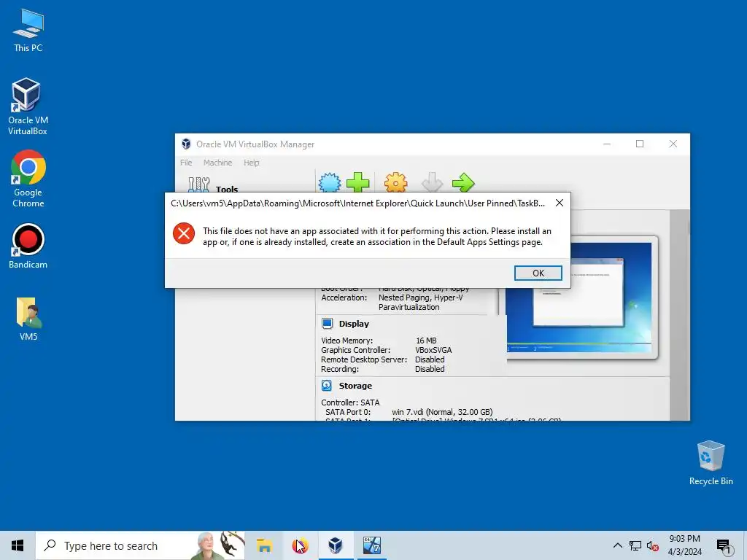
Task: Click the green plus Add machine icon
Action: click(357, 182)
